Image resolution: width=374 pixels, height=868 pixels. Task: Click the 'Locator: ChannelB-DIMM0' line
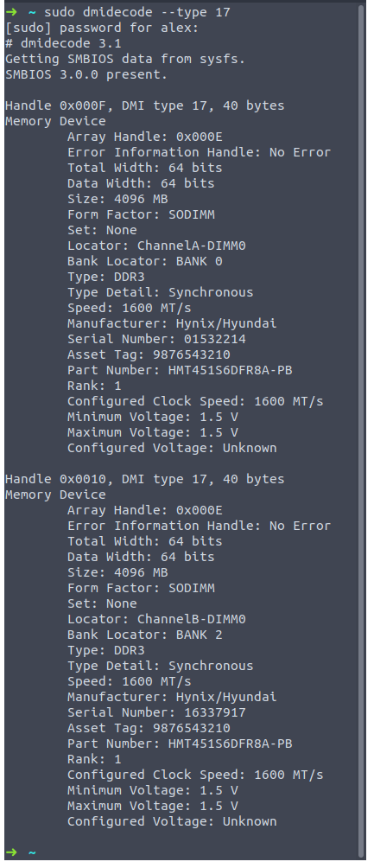pos(156,619)
